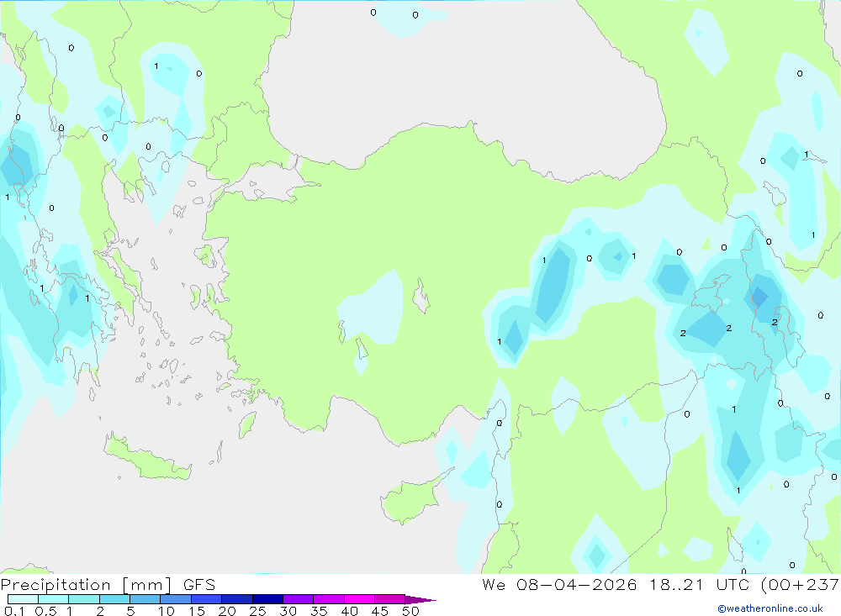Screen dimensions: 841x616
Task: Click the lightest cyan 0.1 mm legend swatch
Action: tap(23, 599)
